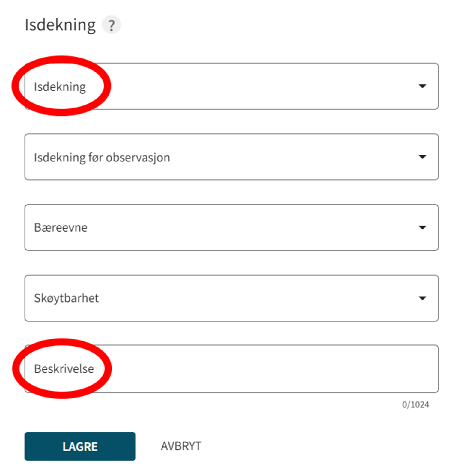The image size is (464, 476).
Task: Click the Beskrivelse placeholder label
Action: (x=64, y=369)
